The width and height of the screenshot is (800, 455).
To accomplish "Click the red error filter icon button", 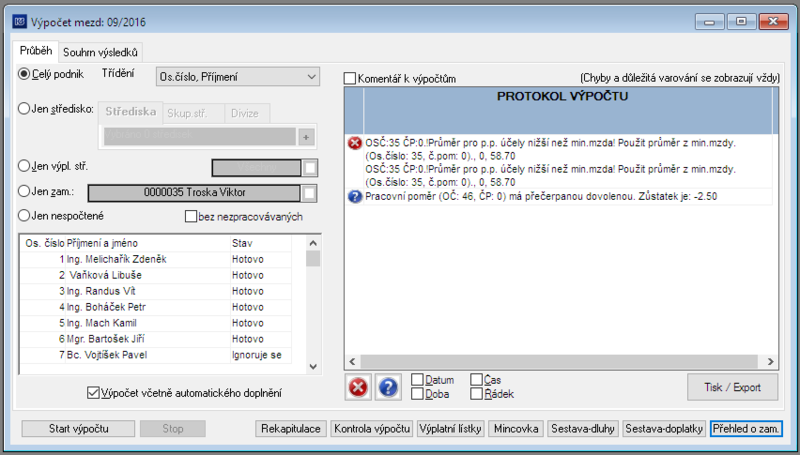I will 358,387.
